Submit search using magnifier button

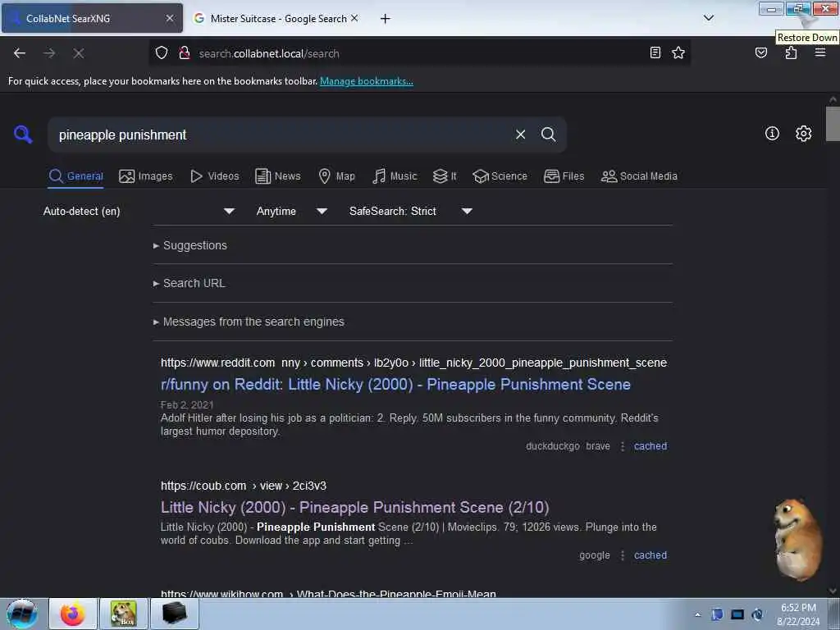(548, 135)
